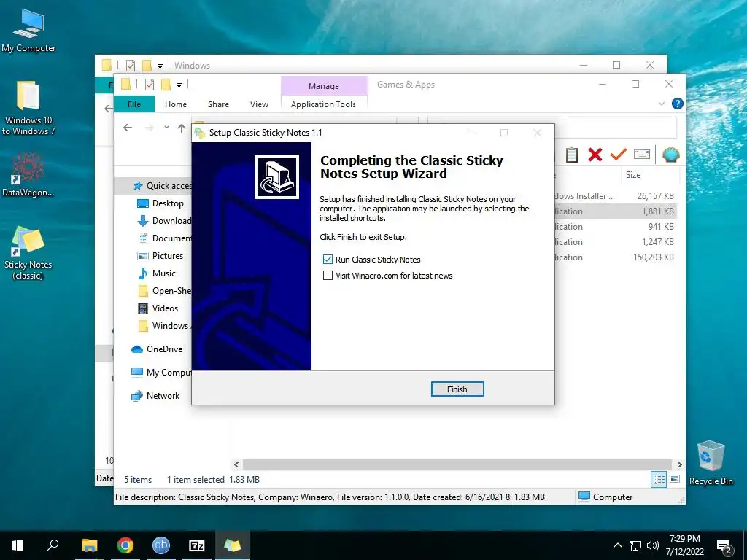The height and width of the screenshot is (560, 747).
Task: Open qBittorrent from taskbar
Action: tap(161, 545)
